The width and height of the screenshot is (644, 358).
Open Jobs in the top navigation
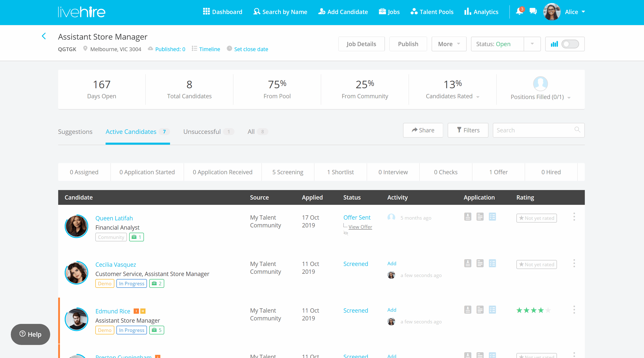point(389,12)
